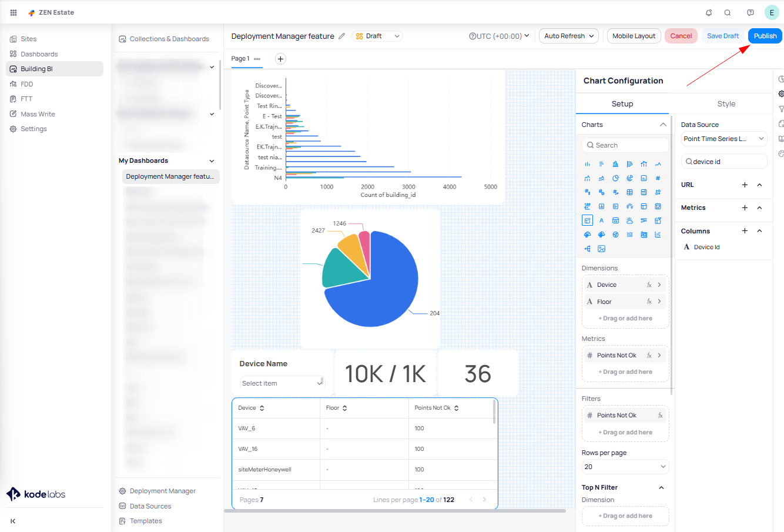Choose the line chart type icon

click(658, 164)
